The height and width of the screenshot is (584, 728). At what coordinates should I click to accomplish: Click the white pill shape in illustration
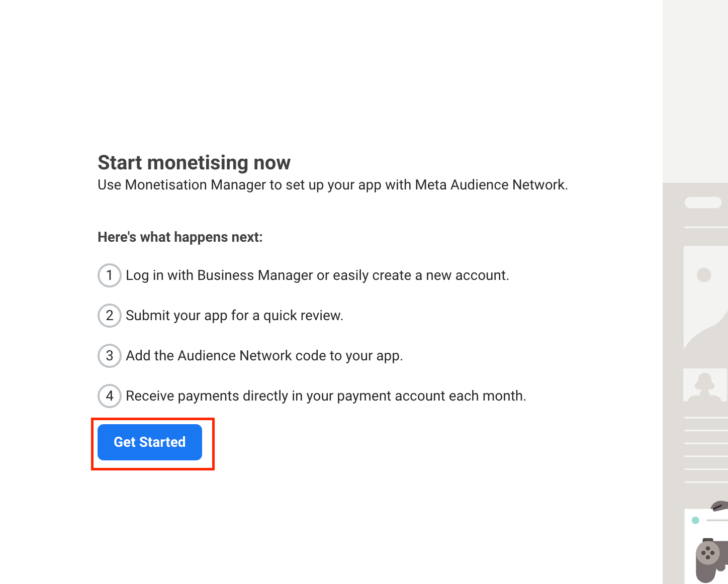[703, 203]
